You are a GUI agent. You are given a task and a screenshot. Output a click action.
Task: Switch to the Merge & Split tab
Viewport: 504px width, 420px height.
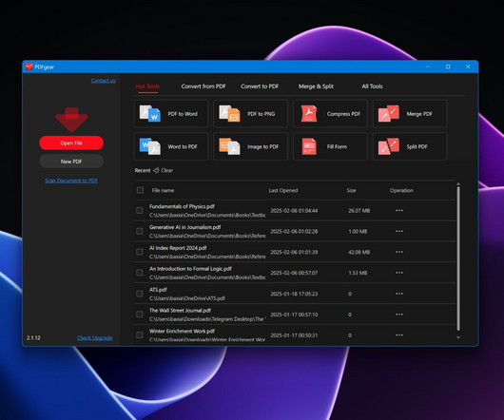(316, 86)
